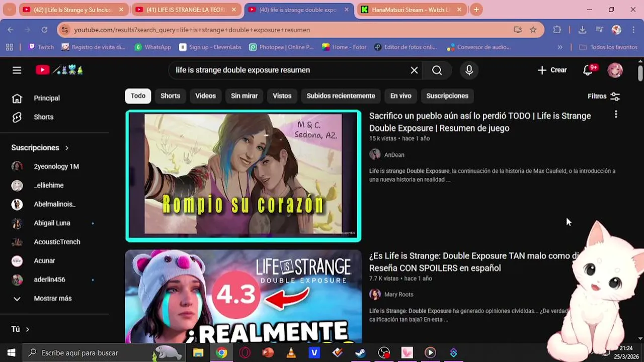Click AnDean channel avatar

point(375,155)
